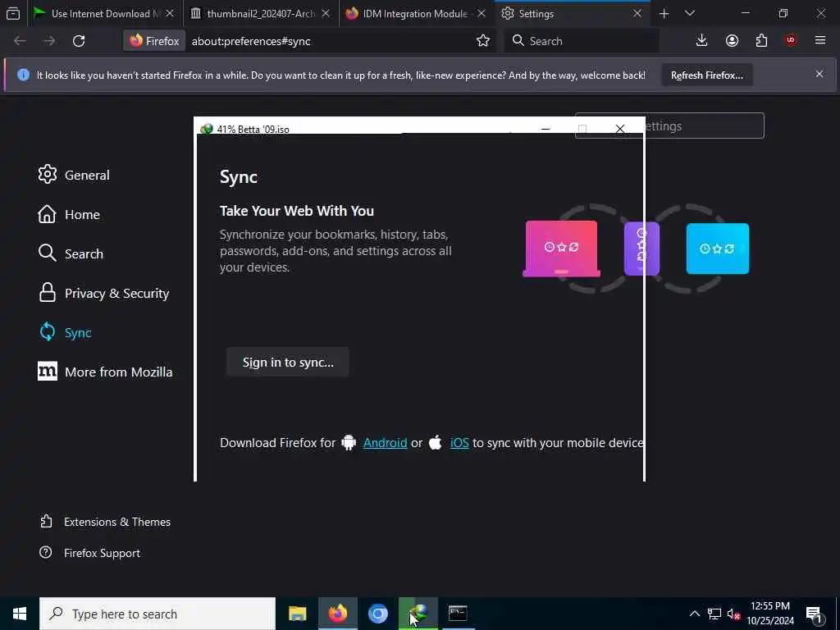
Task: Bookmark this page with the star icon
Action: pyautogui.click(x=482, y=41)
